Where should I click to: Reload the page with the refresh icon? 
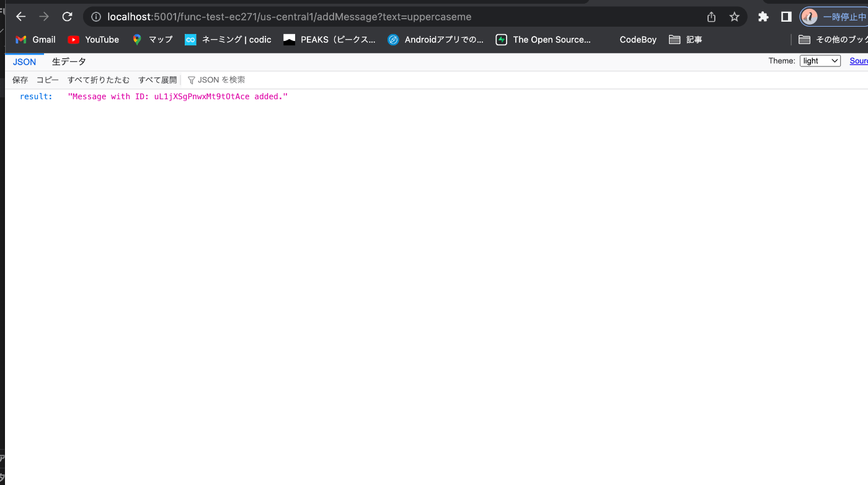[68, 17]
